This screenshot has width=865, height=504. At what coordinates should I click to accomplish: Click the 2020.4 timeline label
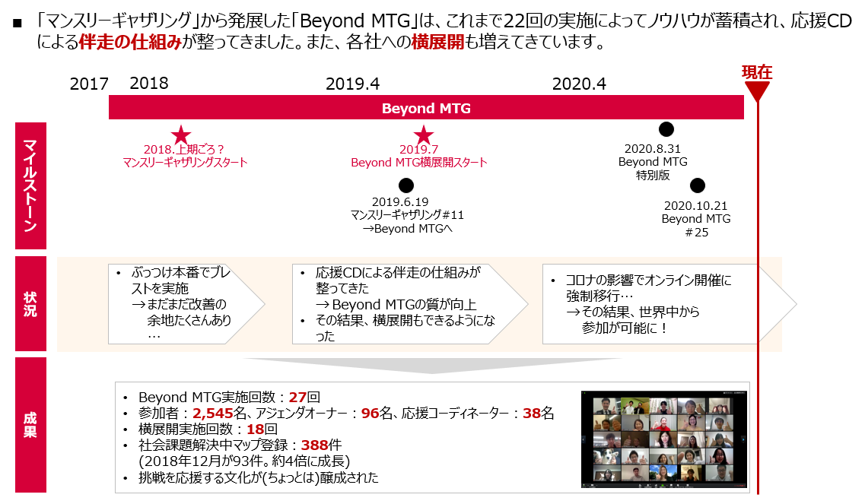tap(579, 84)
